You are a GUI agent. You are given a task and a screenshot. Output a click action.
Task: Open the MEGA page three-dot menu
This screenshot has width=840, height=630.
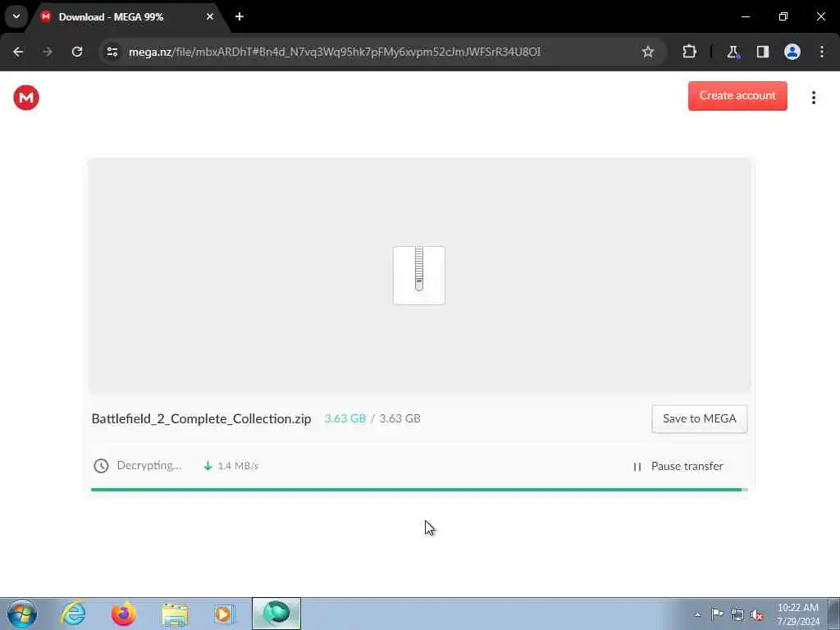pyautogui.click(x=813, y=98)
